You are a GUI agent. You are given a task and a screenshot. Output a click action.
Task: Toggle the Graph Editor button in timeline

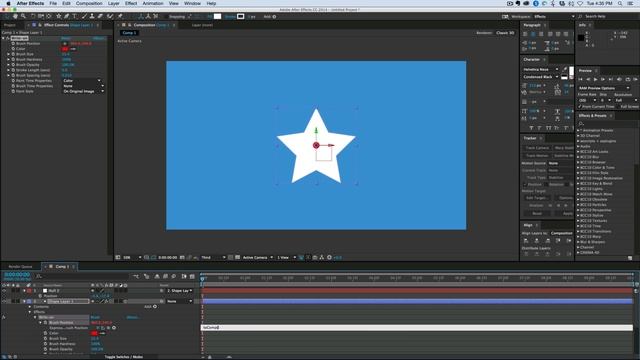click(x=192, y=276)
